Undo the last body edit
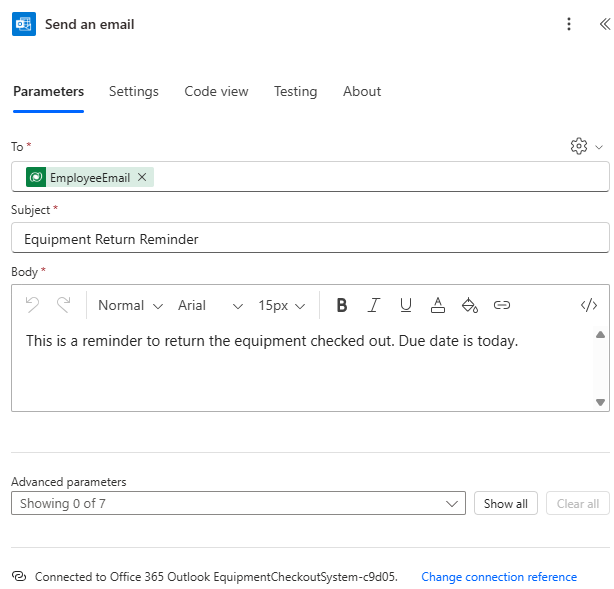This screenshot has height=589, width=614. pos(32,305)
